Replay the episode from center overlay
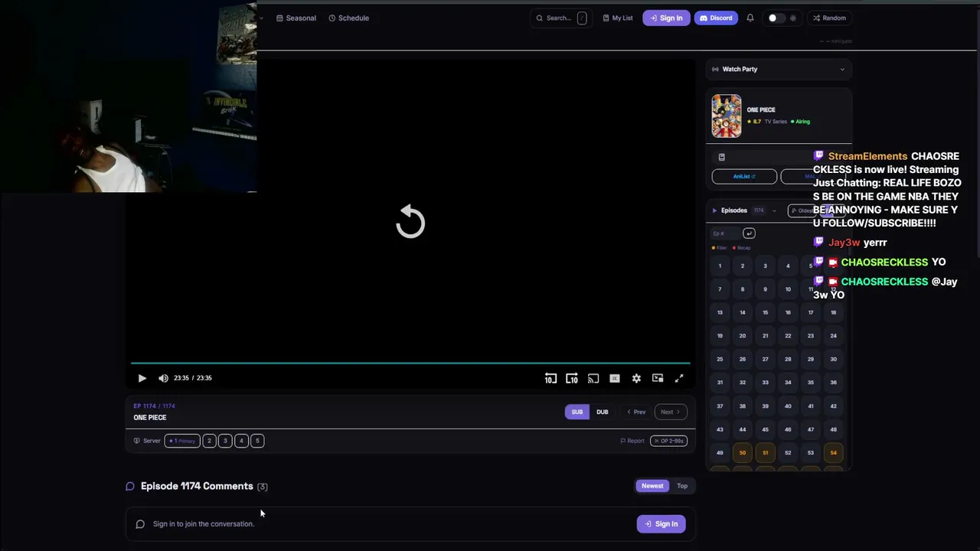Viewport: 980px width, 551px height. [410, 222]
